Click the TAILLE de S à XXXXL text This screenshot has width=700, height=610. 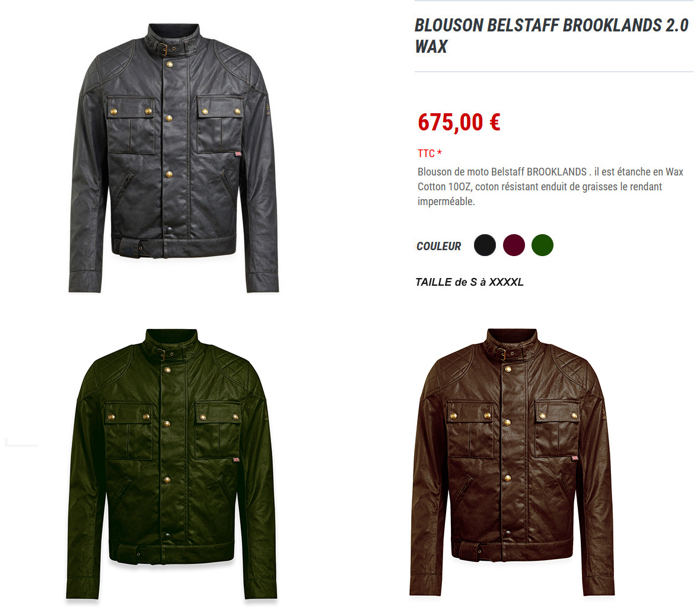469,282
